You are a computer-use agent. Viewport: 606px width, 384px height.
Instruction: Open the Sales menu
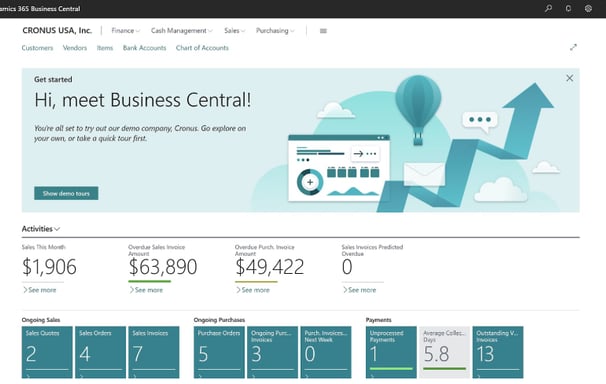click(234, 31)
